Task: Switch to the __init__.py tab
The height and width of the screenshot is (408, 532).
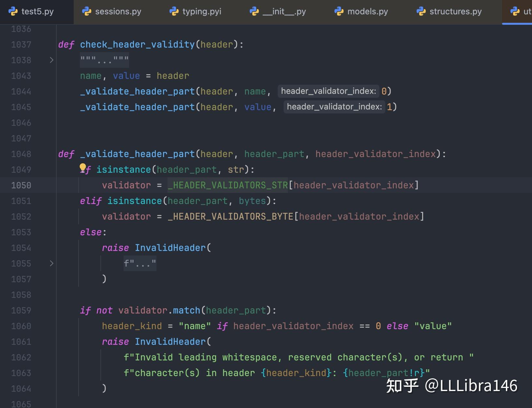Action: [283, 11]
